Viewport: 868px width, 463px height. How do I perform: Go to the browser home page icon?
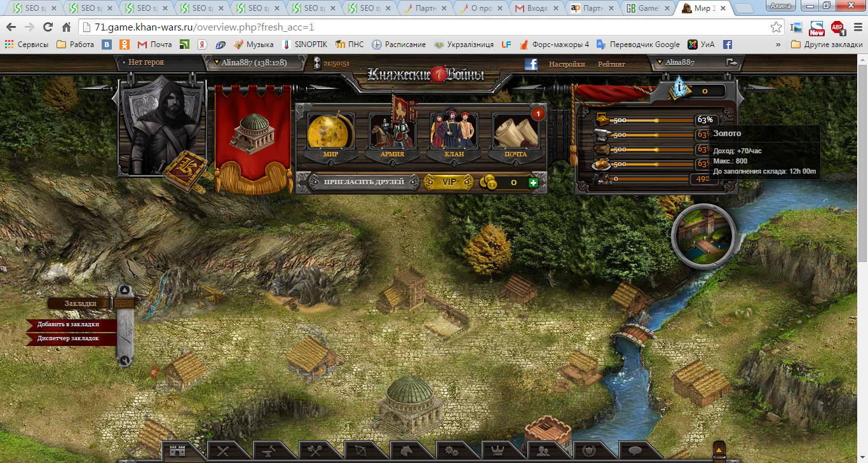click(66, 28)
